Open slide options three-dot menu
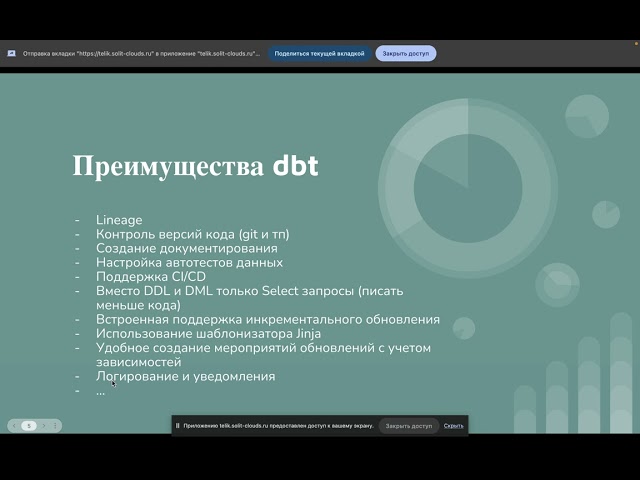This screenshot has height=480, width=640. coord(55,426)
